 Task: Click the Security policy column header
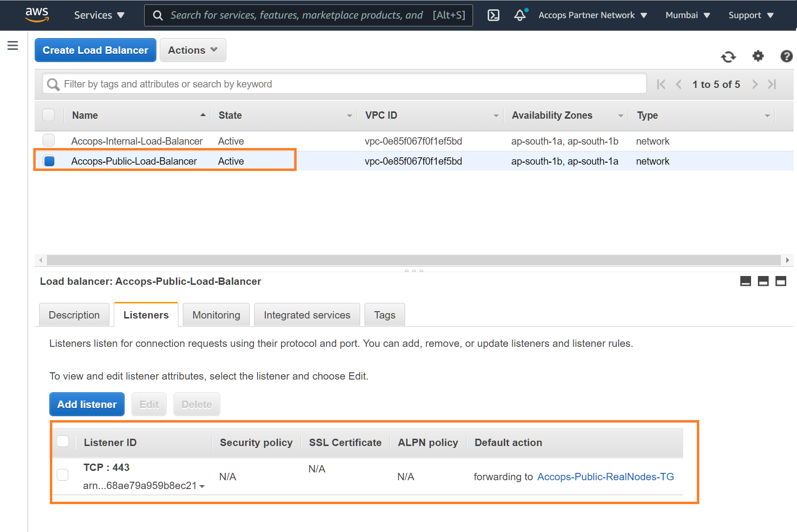click(x=256, y=443)
